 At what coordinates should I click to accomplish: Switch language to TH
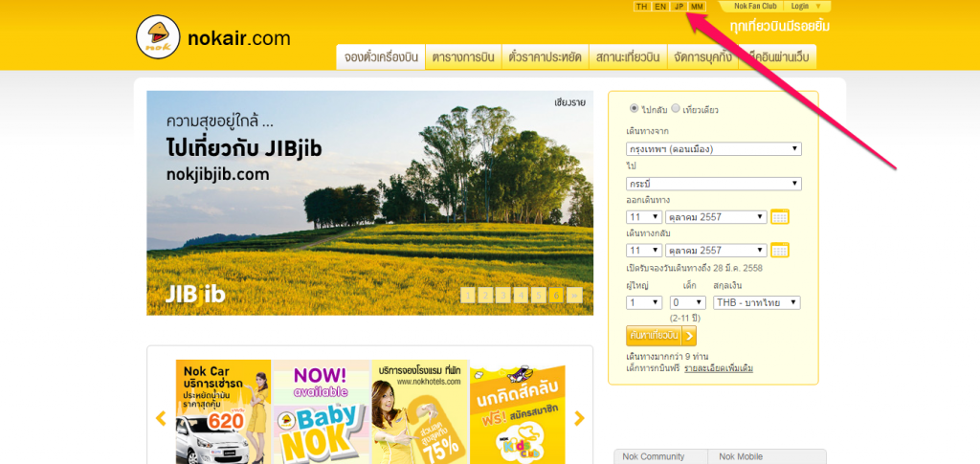(x=641, y=7)
